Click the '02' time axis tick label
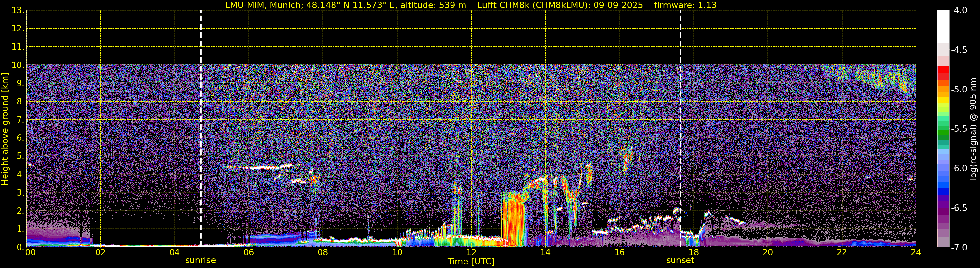This screenshot has width=980, height=268. pyautogui.click(x=100, y=253)
